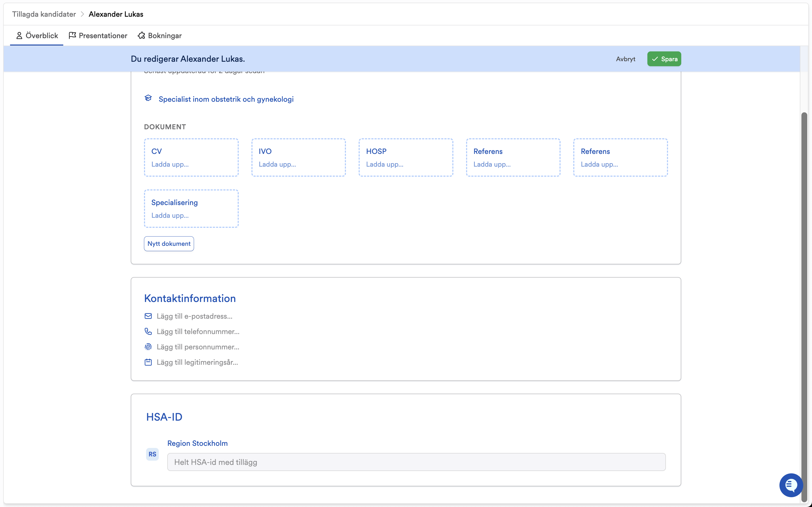This screenshot has height=507, width=812.
Task: Upload a Specialisering document
Action: [x=191, y=208]
